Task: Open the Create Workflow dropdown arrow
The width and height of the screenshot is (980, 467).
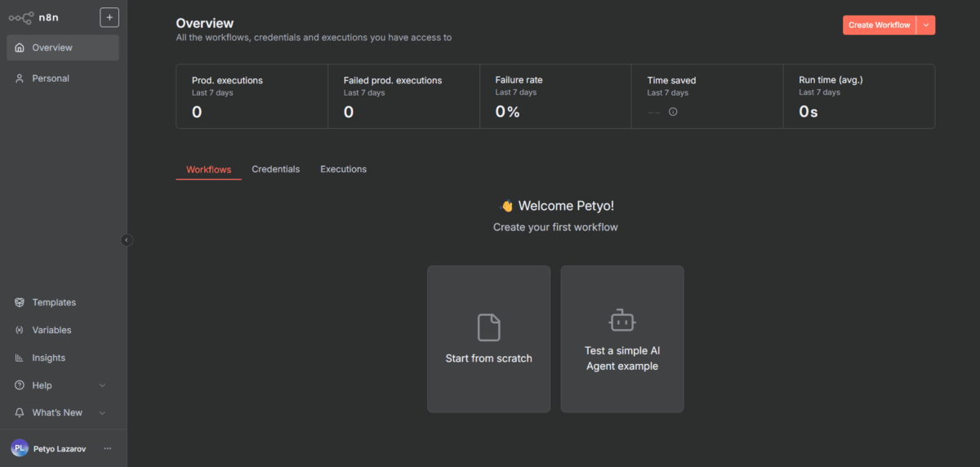Action: (x=926, y=25)
